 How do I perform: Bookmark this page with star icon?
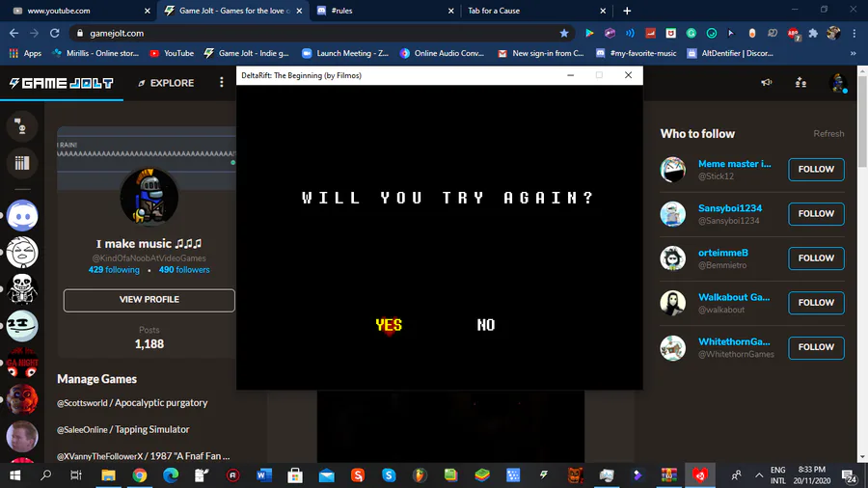coord(563,33)
